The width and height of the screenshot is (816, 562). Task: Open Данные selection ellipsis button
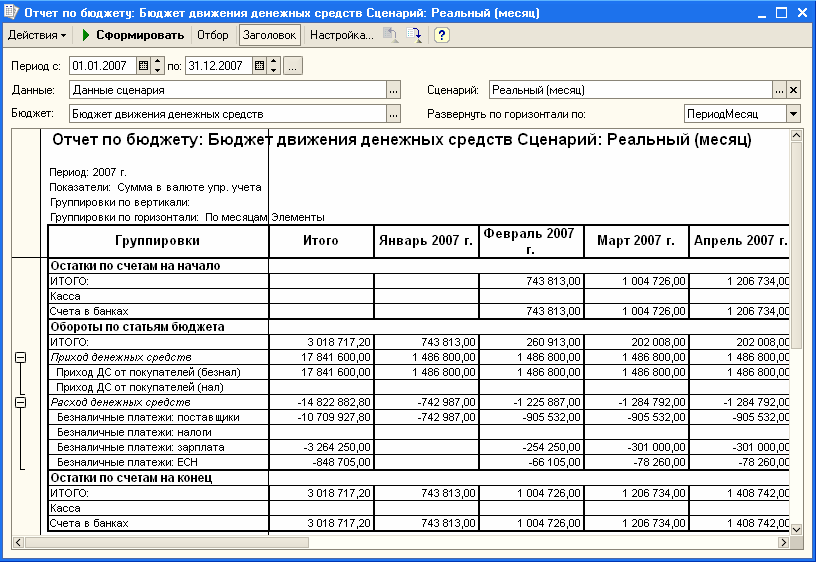[393, 90]
